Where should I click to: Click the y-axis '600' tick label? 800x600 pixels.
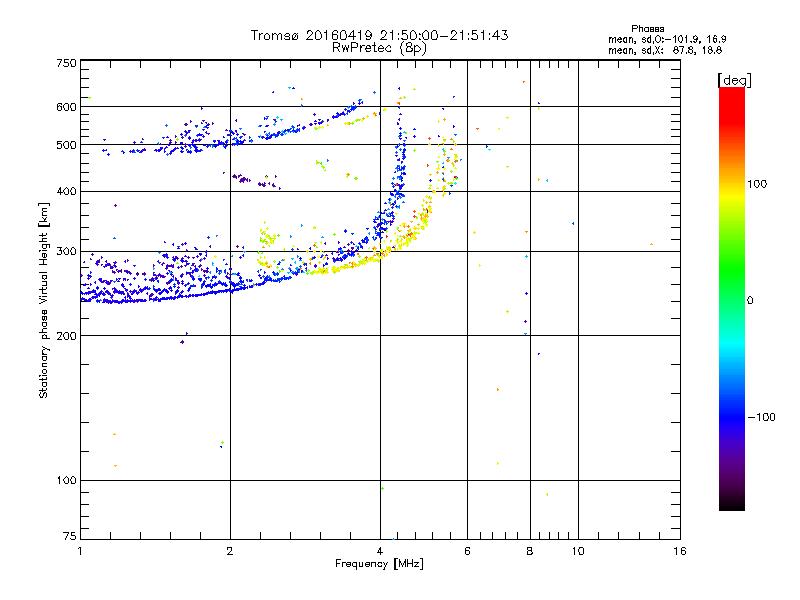[x=66, y=107]
